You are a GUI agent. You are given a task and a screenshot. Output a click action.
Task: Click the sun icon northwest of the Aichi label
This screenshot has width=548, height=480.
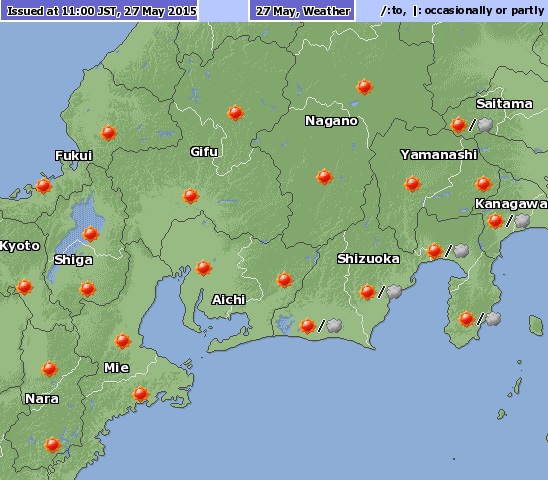click(204, 268)
